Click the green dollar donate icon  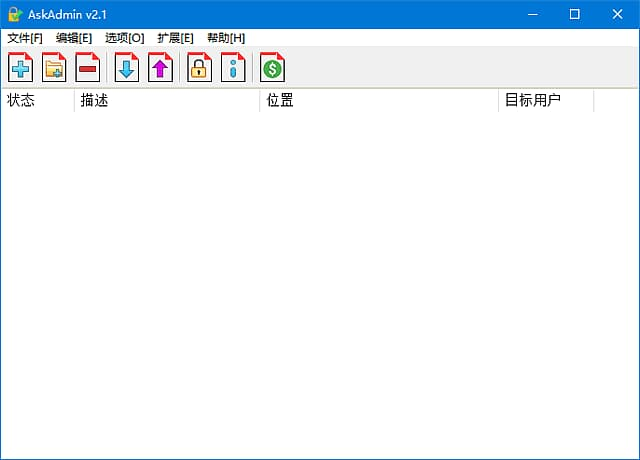pos(273,68)
